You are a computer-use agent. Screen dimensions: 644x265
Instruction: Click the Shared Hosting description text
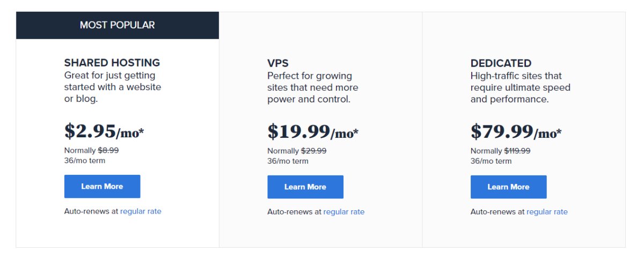click(x=113, y=87)
